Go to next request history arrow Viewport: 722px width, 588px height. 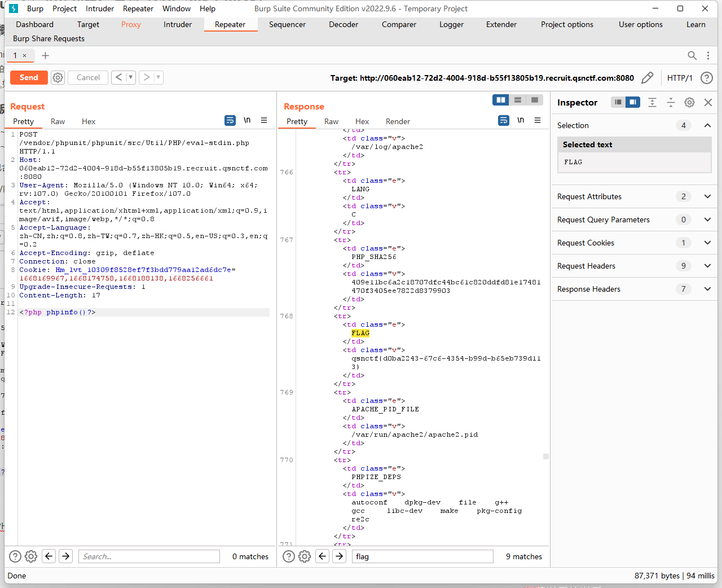tap(146, 77)
